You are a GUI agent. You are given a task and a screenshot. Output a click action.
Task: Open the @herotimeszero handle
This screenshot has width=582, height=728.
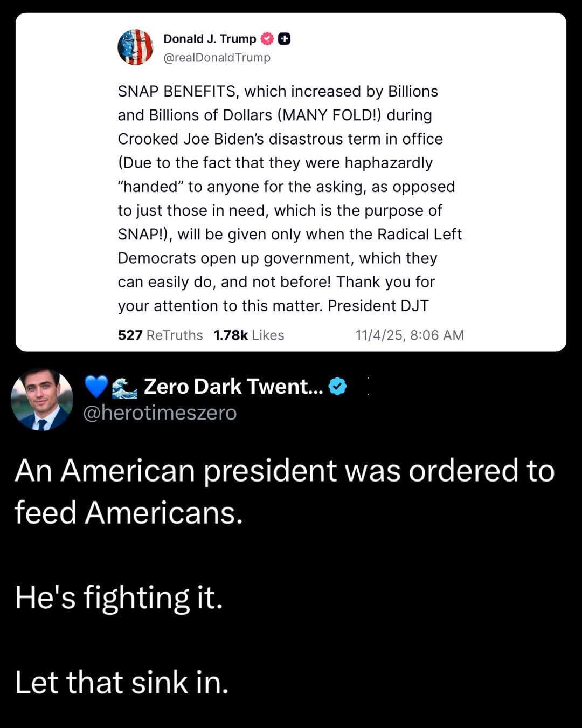[160, 413]
